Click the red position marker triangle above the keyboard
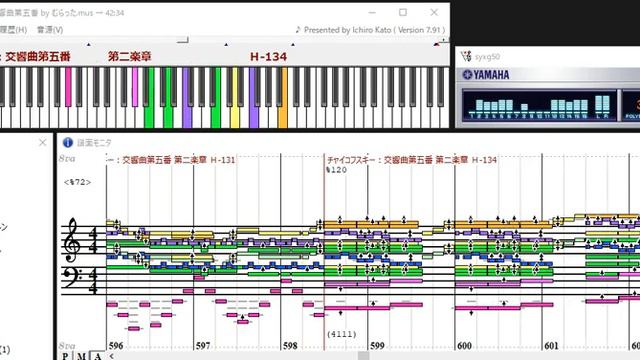 tap(436, 44)
